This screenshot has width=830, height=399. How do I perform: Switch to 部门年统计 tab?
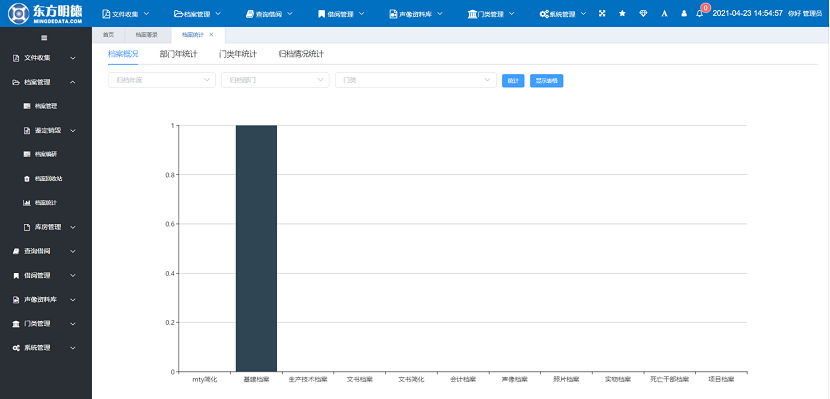click(178, 54)
